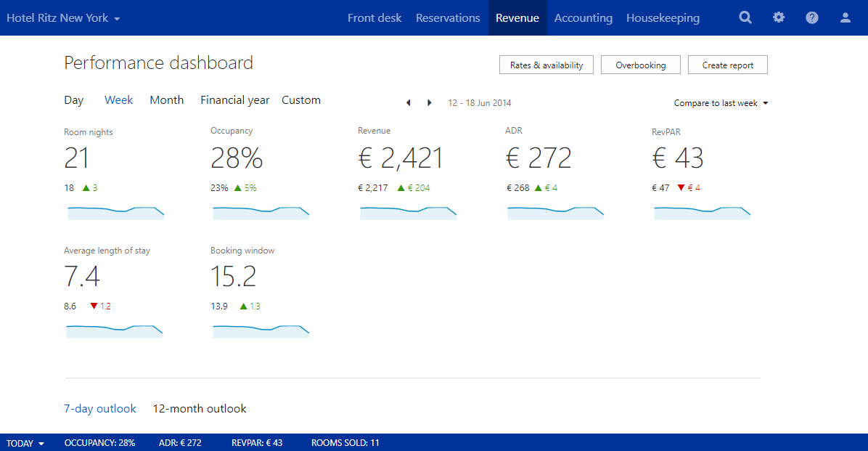The width and height of the screenshot is (868, 451).
Task: Click REVPAR: € 43 in the status bar
Action: [257, 443]
